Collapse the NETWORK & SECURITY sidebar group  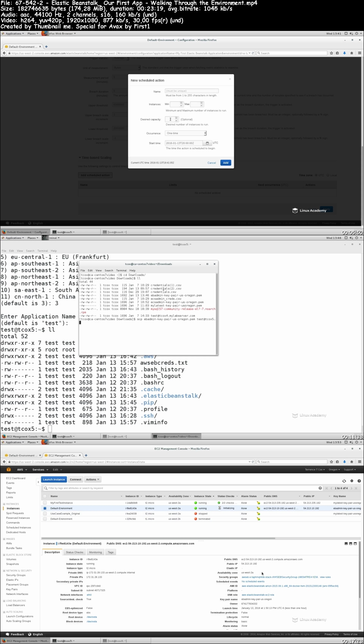point(4,570)
